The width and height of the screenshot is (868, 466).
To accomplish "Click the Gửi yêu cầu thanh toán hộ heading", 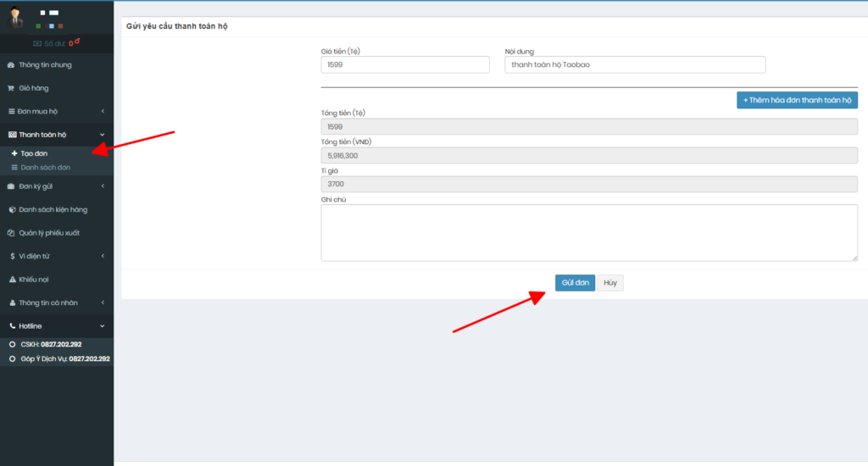I will [176, 26].
